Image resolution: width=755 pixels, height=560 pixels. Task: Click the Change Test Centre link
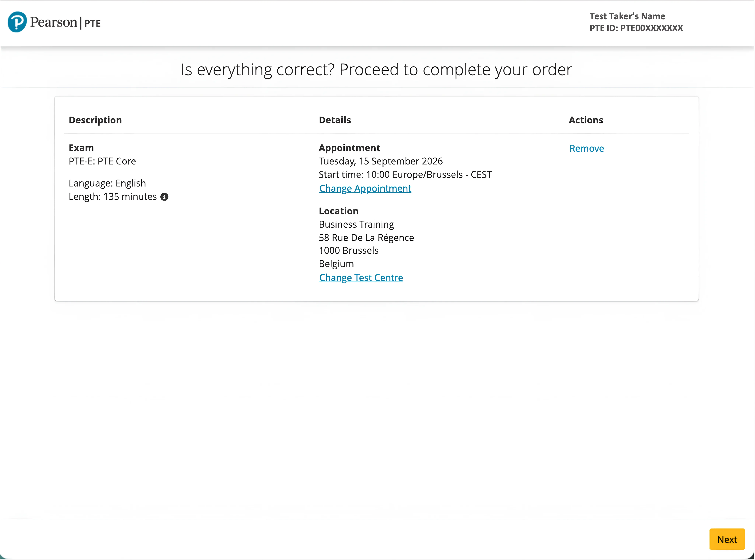(x=361, y=278)
